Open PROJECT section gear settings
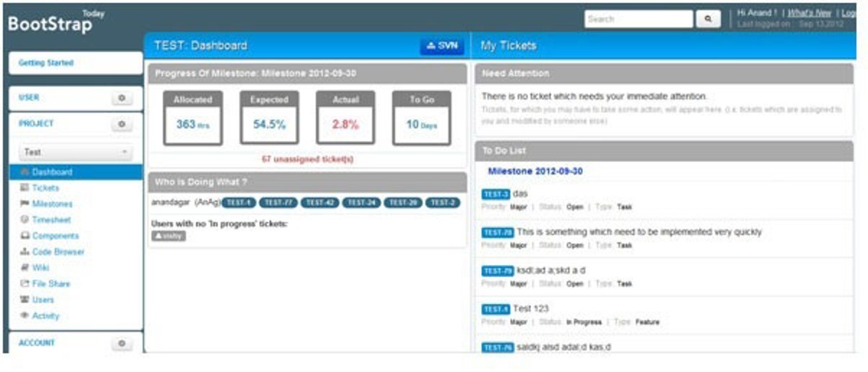 122,124
